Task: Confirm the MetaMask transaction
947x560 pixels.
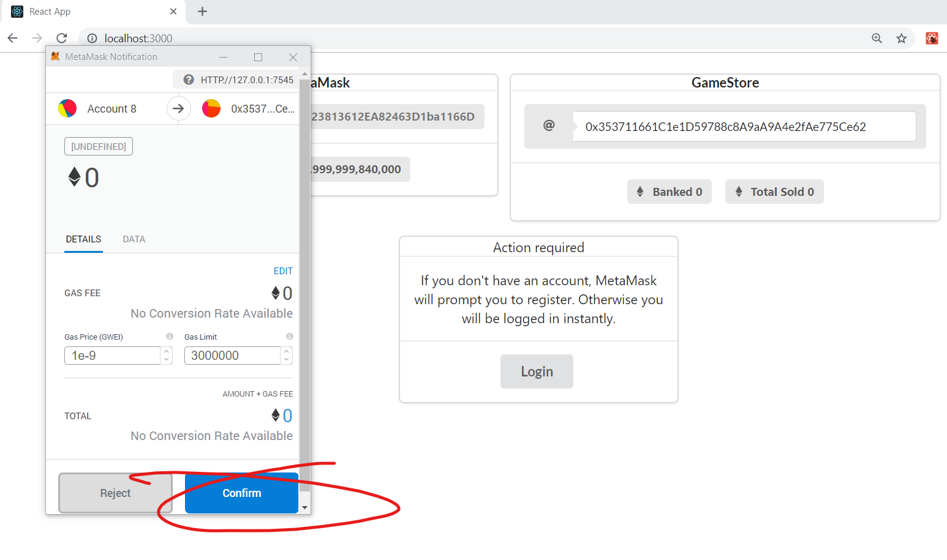Action: (x=241, y=493)
